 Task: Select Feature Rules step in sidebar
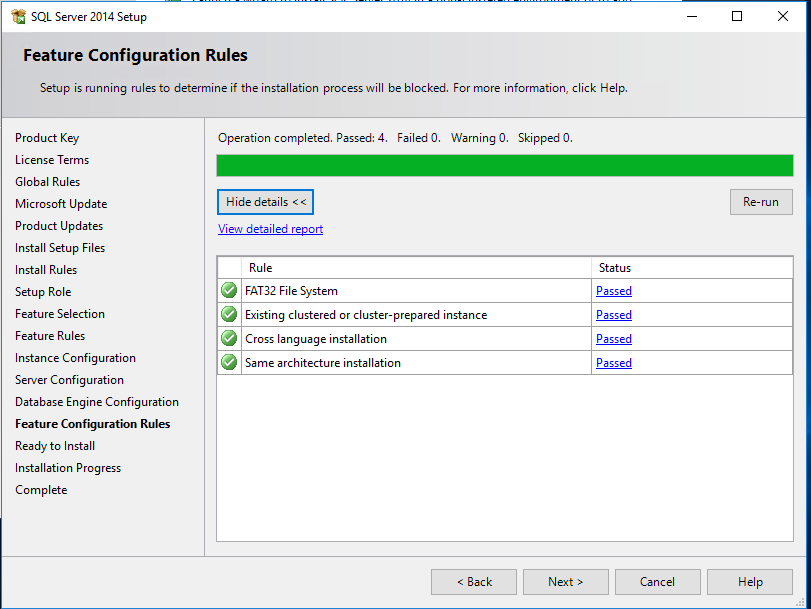click(x=50, y=336)
